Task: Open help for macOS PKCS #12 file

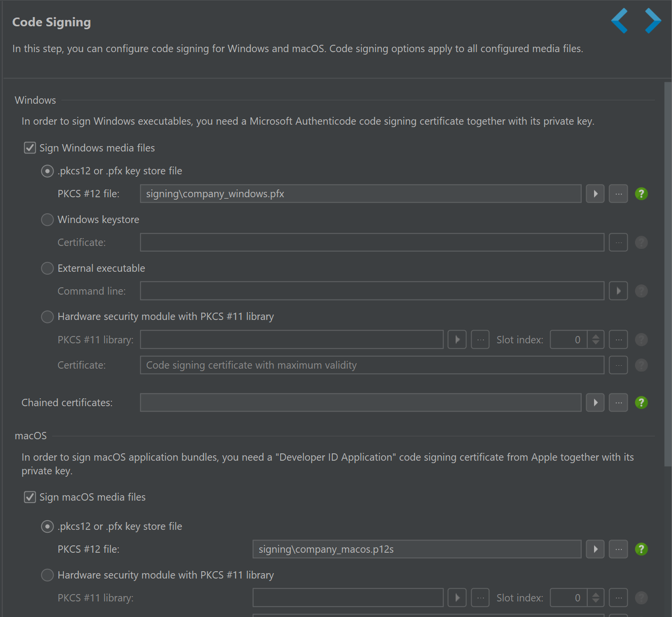Action: tap(641, 549)
